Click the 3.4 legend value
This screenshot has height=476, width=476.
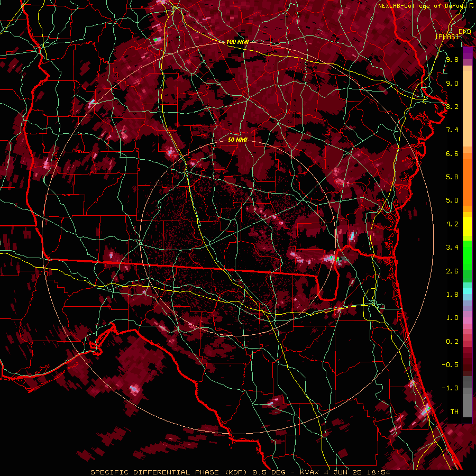click(x=452, y=248)
